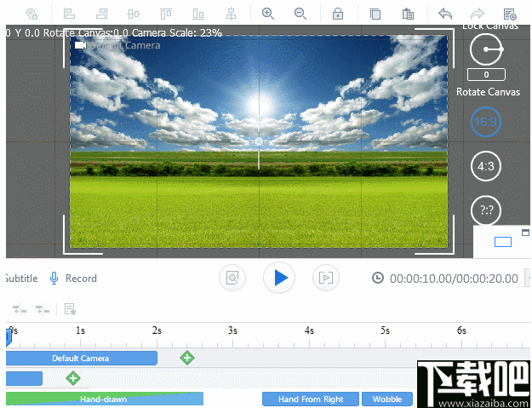Select the Hand-drawn animation bar

(x=105, y=399)
